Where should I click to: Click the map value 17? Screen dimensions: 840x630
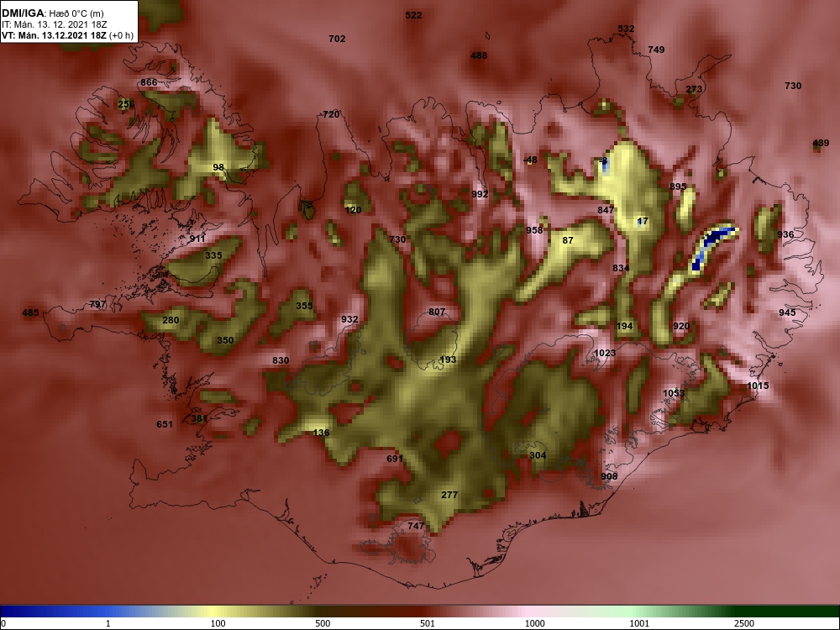643,221
